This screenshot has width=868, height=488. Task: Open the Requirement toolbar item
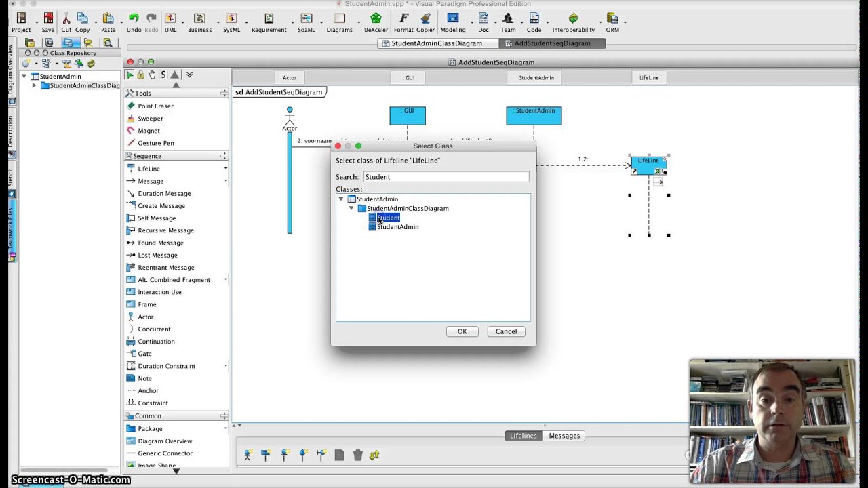pyautogui.click(x=269, y=22)
